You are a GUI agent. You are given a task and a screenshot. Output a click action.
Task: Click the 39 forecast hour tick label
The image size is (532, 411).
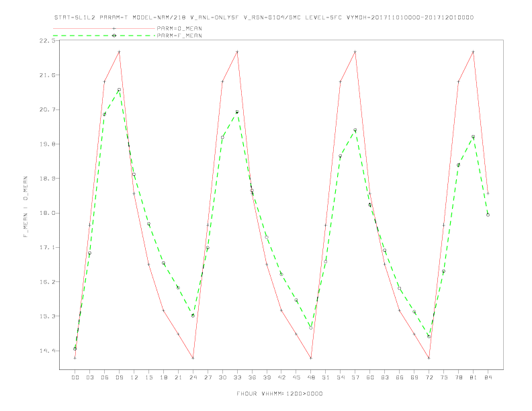pyautogui.click(x=267, y=377)
